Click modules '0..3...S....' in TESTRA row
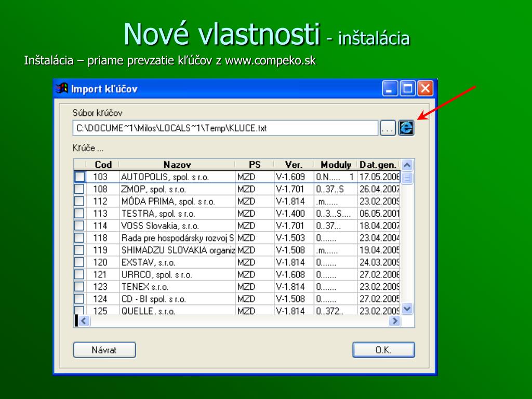This screenshot has height=399, width=532. point(335,214)
